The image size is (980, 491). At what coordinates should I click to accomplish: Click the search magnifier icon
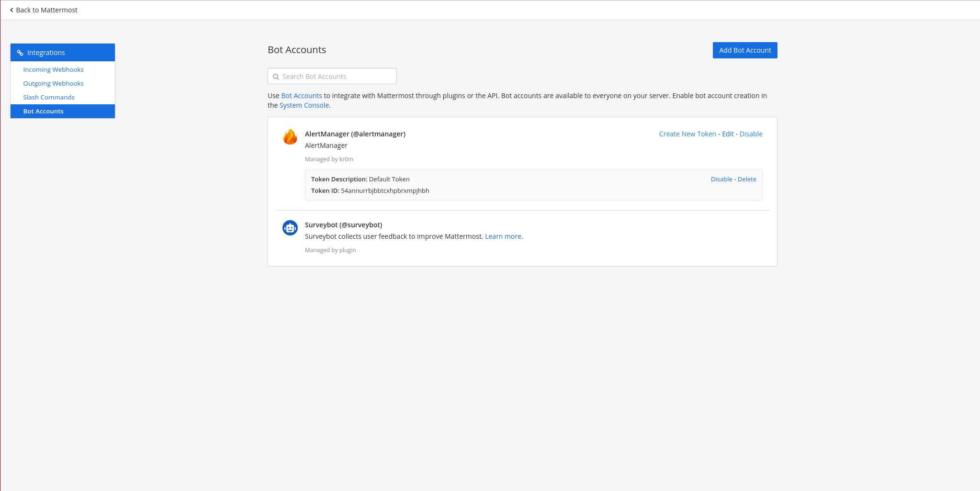276,77
